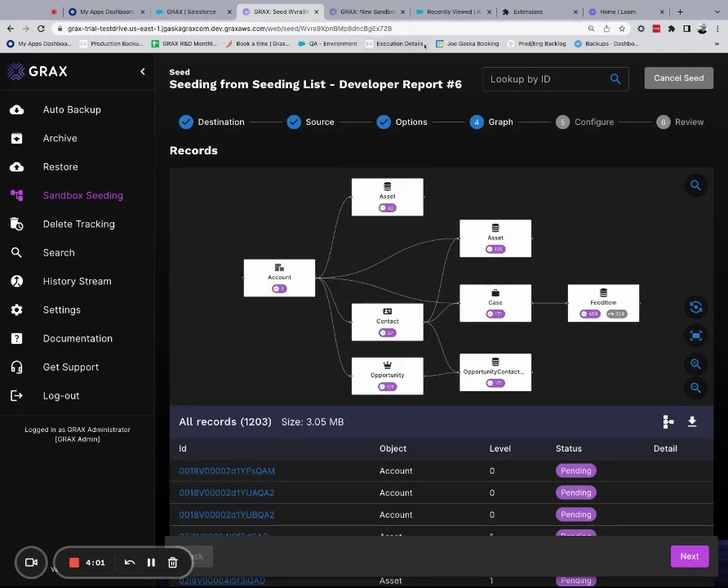Zoom out of the graph
Screen dimensions: 728x588
click(x=695, y=388)
